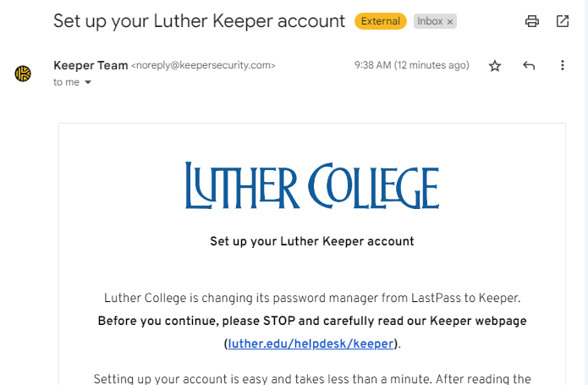
Task: Open the luther.edu/helpdesk/keeper link
Action: 310,344
